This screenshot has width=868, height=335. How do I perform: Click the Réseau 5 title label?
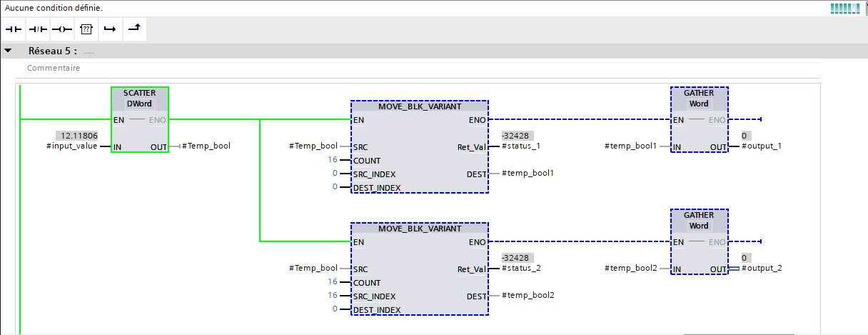(52, 51)
